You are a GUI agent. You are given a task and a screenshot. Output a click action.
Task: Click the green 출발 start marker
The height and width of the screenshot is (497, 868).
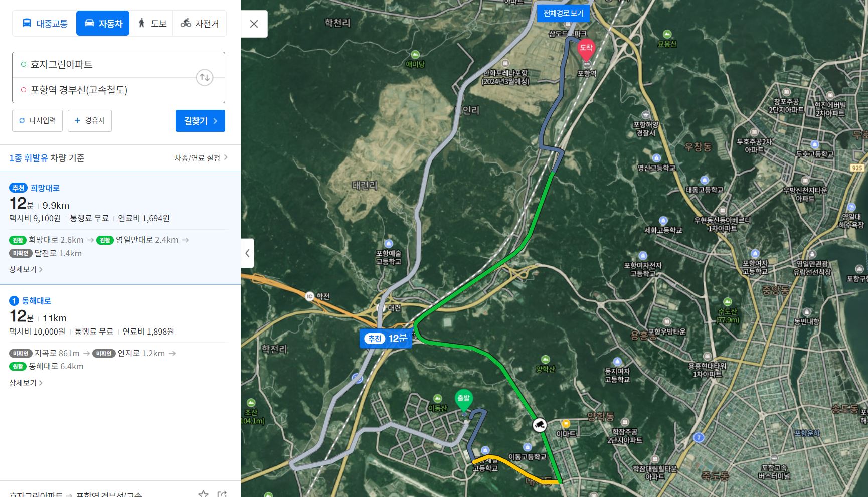(x=463, y=400)
